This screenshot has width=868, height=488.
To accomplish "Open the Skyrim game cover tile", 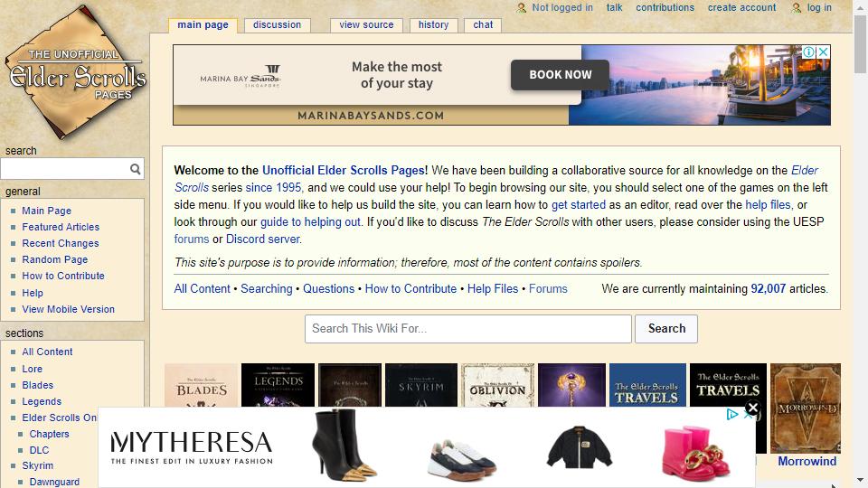I will (420, 385).
